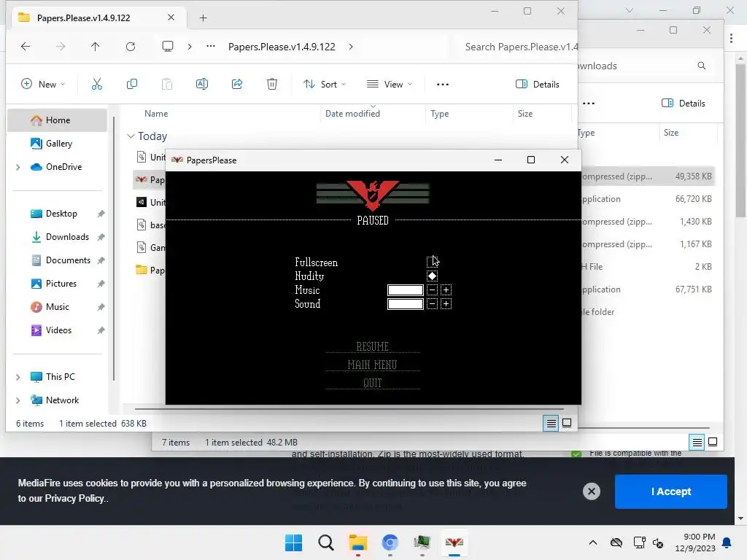This screenshot has width=747, height=560.
Task: Sort files by Name column
Action: tap(156, 114)
